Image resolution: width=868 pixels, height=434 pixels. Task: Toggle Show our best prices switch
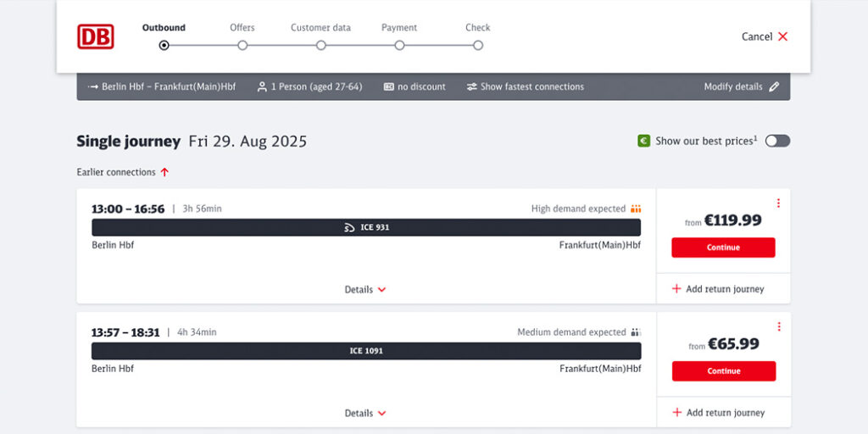click(x=778, y=142)
